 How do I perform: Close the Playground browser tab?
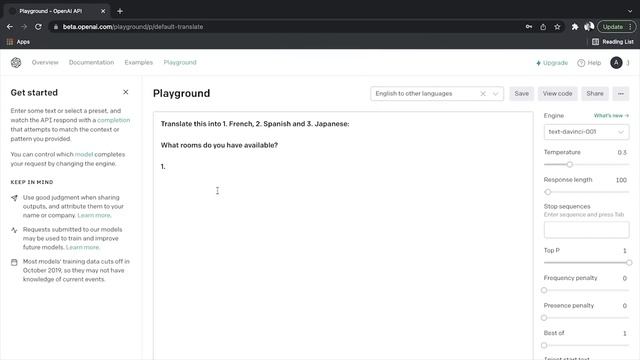tap(103, 11)
